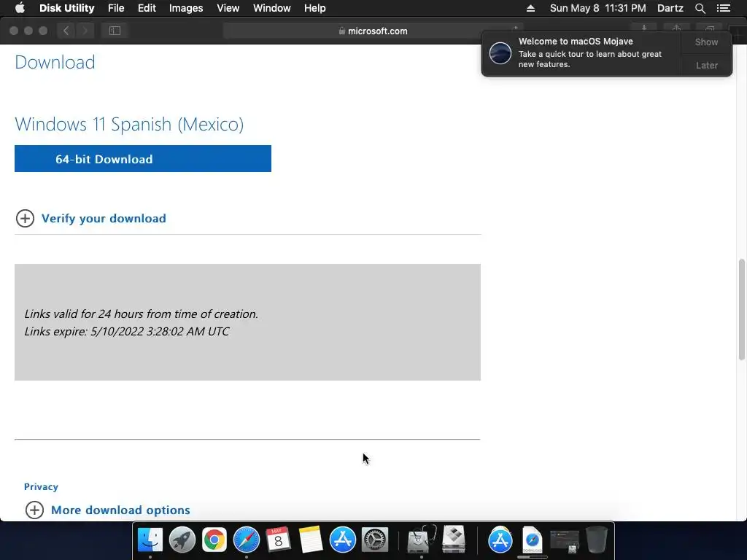Open the App Store from the Dock
The height and width of the screenshot is (560, 747).
[343, 540]
